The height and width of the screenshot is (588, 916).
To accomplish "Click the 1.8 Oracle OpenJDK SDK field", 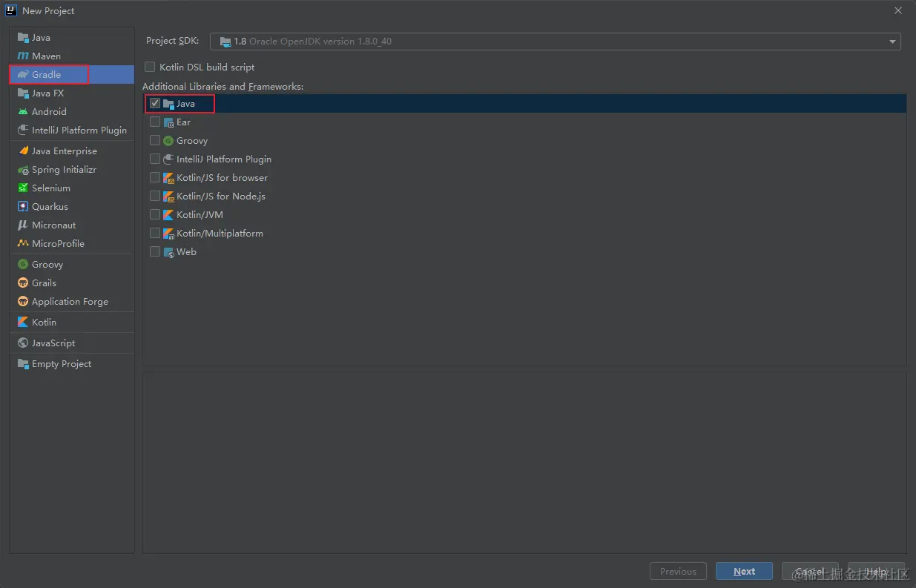I will pyautogui.click(x=555, y=42).
